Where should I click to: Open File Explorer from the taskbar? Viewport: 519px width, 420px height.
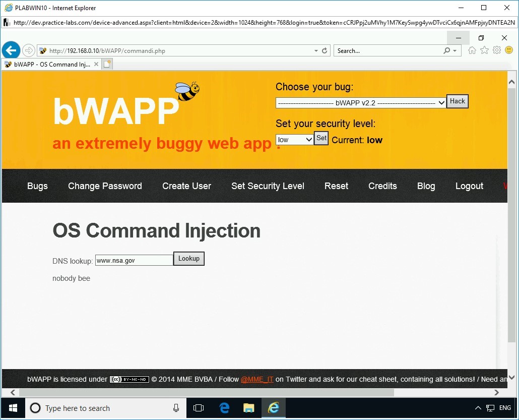click(x=248, y=407)
